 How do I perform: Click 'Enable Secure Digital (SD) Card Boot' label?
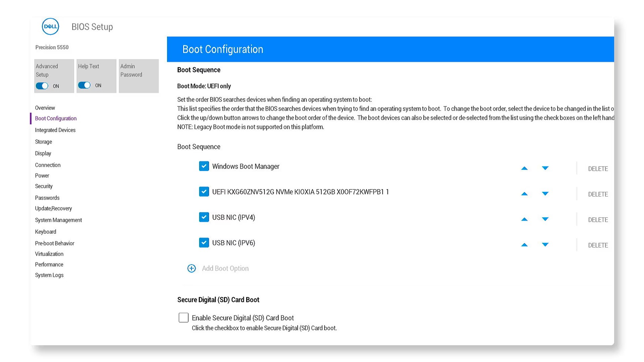coord(243,318)
